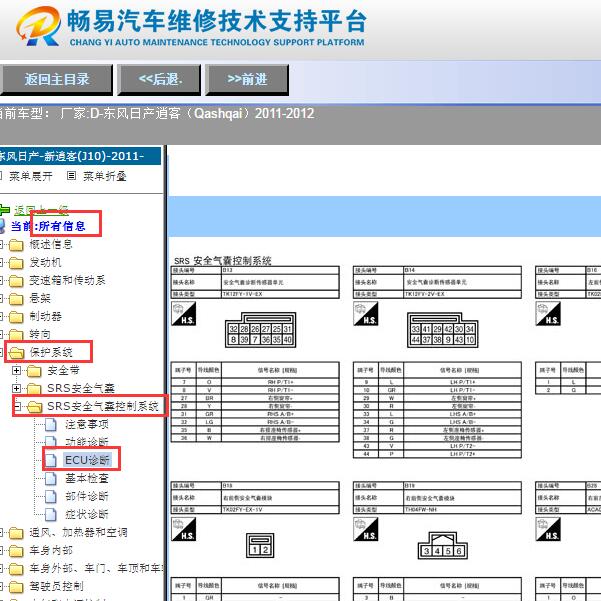Click the H.S. icon of connector B14

[x=366, y=314]
